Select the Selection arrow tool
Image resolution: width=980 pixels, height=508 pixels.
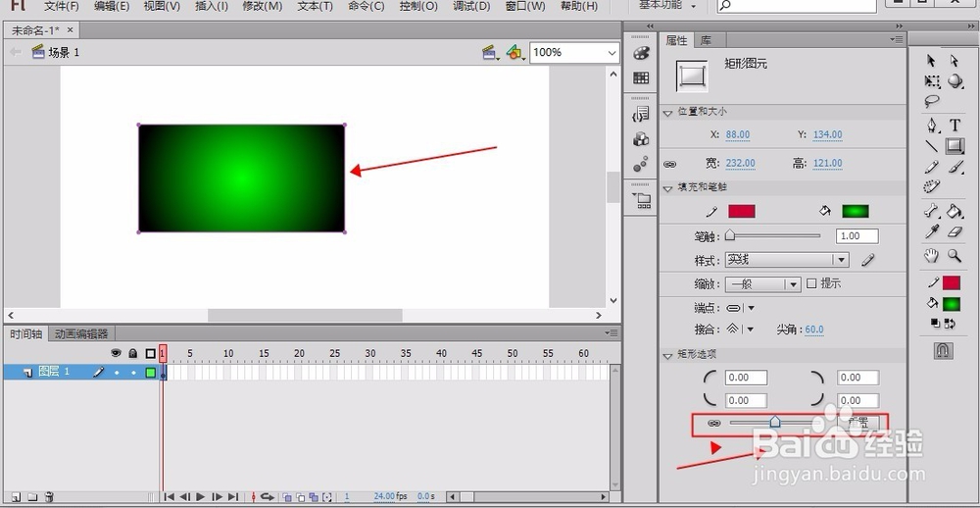click(931, 60)
